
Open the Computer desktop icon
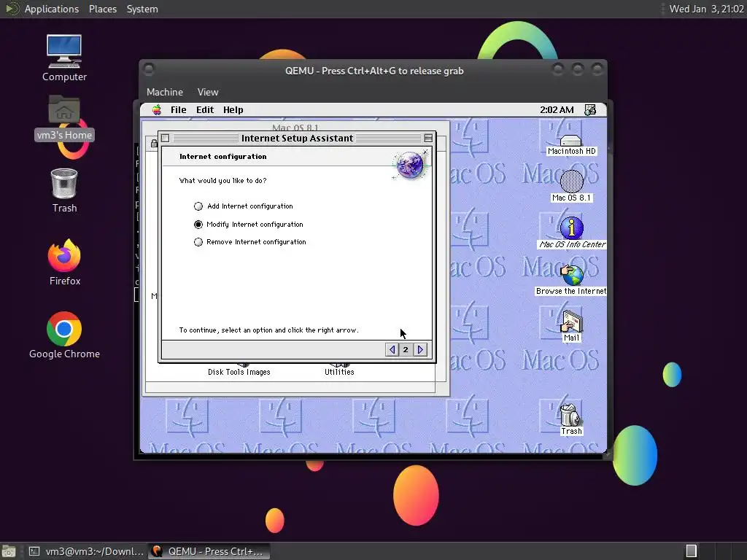click(x=64, y=58)
